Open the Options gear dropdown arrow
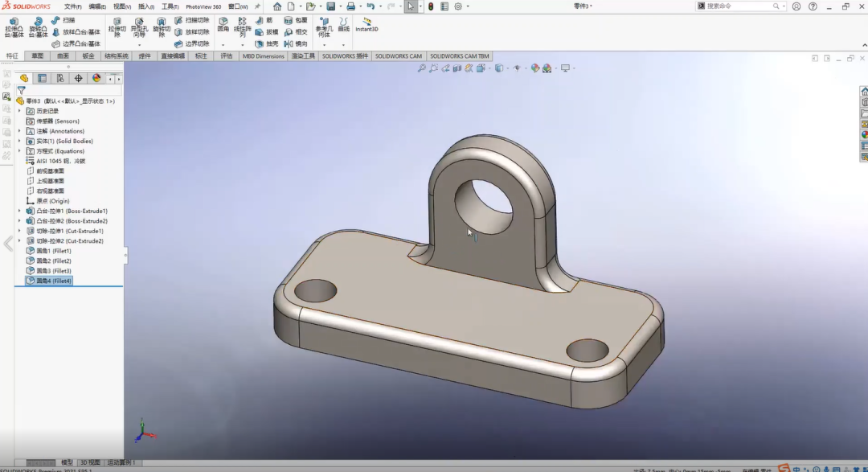Image resolution: width=868 pixels, height=472 pixels. 468,6
